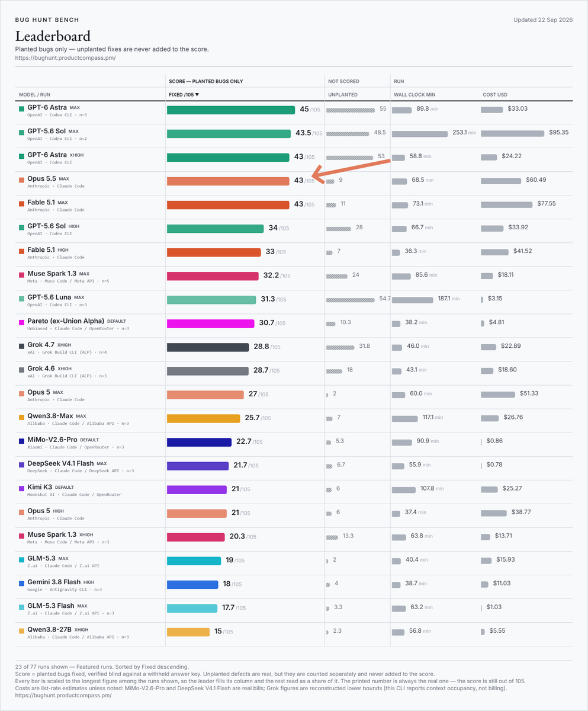Viewport: 588px width, 711px height.
Task: Select the 'DeepSeek V4.1 Flash' model name
Action: point(60,463)
